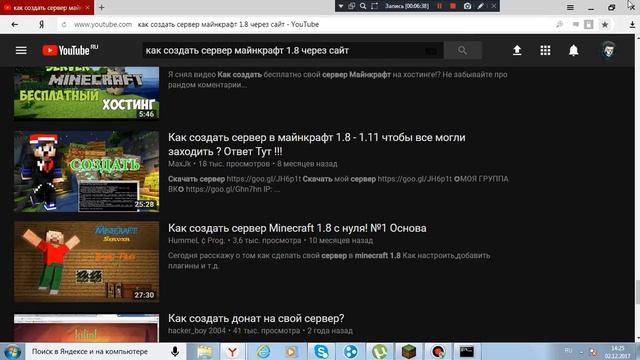Screen dimensions: 640x360
Task: Open a new browser tab with plus
Action: point(102,7)
